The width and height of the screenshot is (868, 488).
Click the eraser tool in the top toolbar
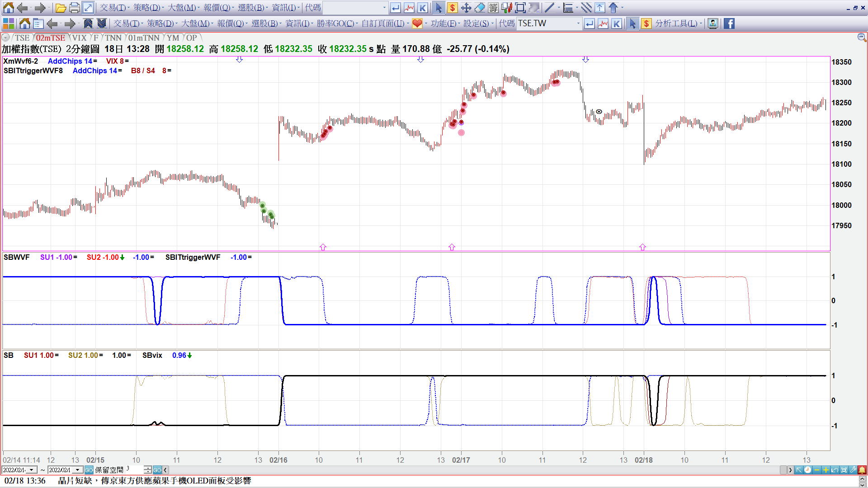pyautogui.click(x=480, y=8)
